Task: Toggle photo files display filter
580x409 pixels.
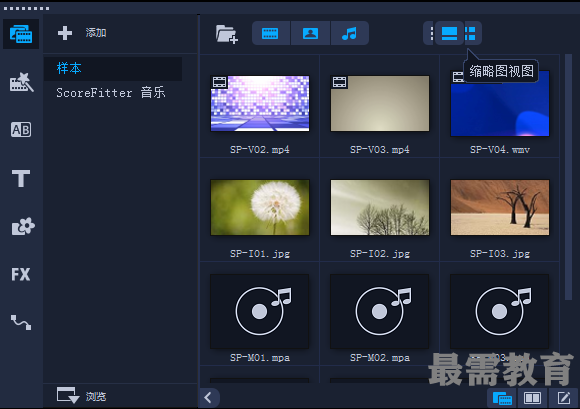Action: pyautogui.click(x=310, y=33)
